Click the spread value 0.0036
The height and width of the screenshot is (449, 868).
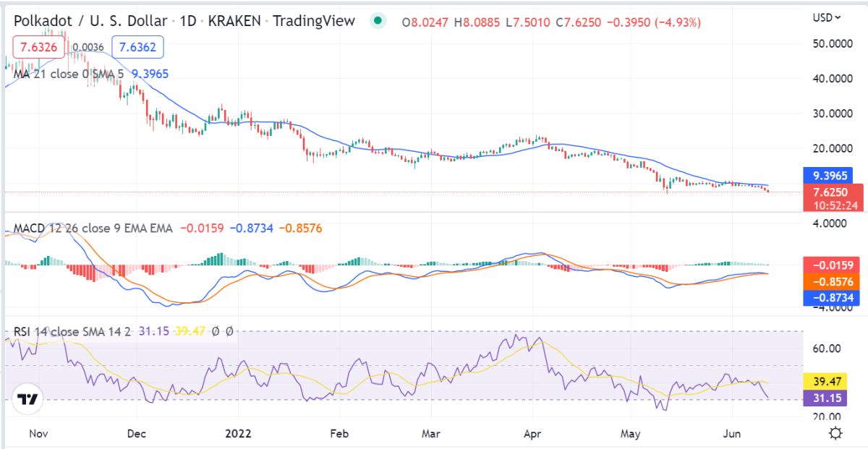point(88,47)
